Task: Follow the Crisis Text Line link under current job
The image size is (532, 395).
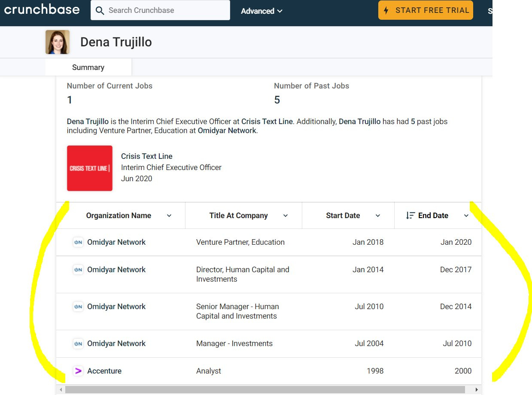Action: click(147, 156)
